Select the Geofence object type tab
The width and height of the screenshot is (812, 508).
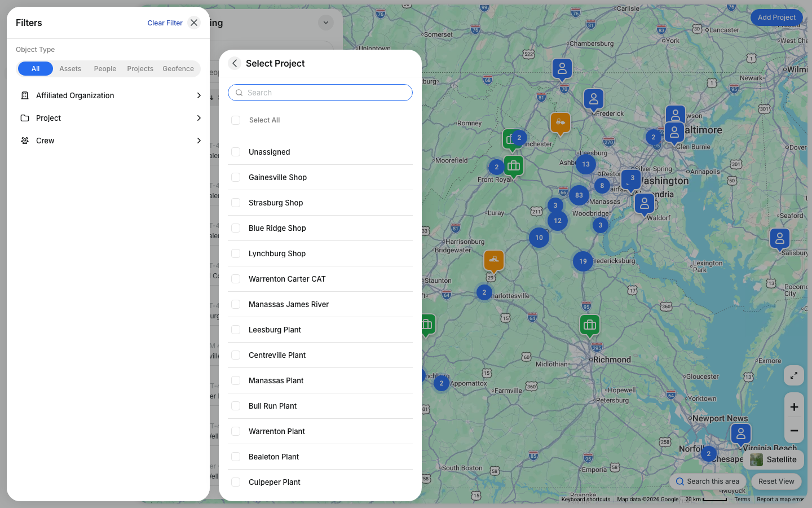coord(178,69)
